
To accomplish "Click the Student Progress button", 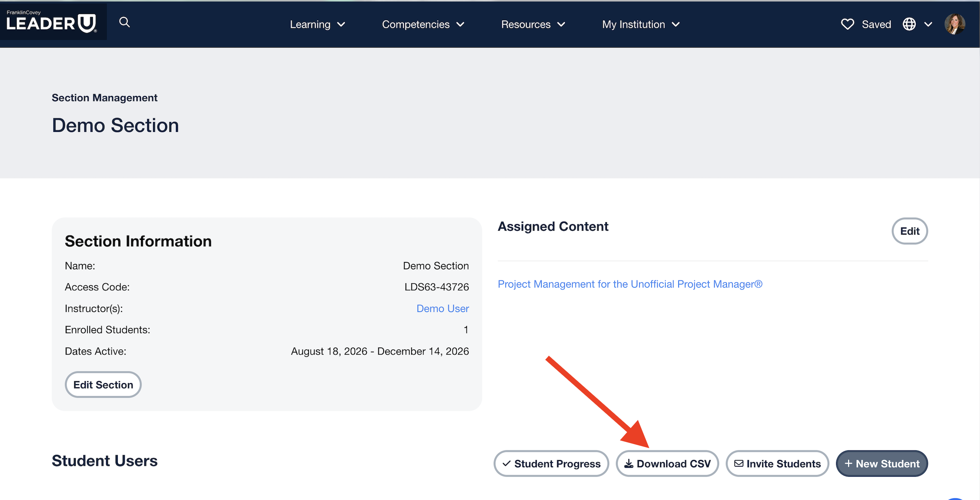I will pos(551,463).
